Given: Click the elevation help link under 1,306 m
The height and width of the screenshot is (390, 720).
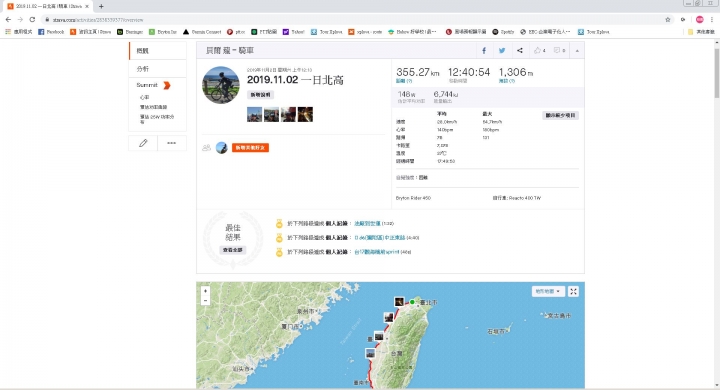Looking at the screenshot, I should 506,81.
